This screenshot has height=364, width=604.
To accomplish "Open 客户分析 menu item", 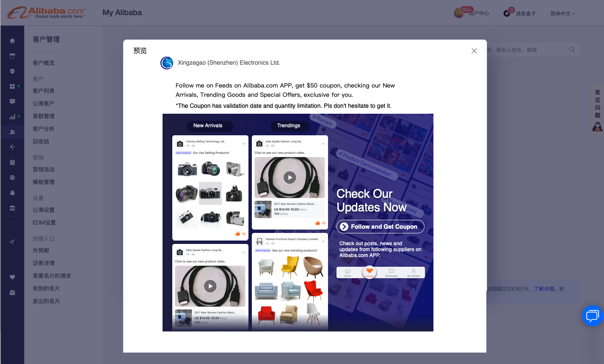I will pyautogui.click(x=44, y=129).
